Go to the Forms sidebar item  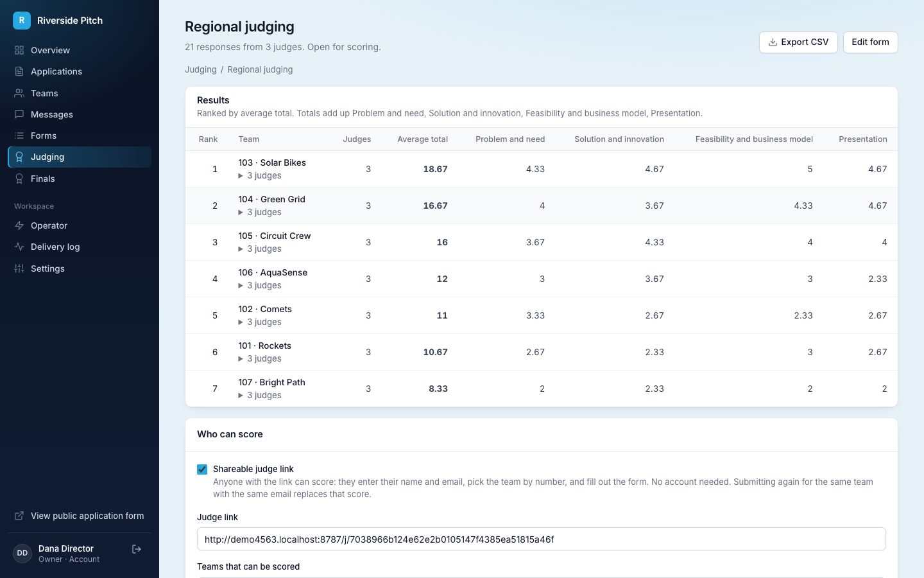click(x=80, y=136)
